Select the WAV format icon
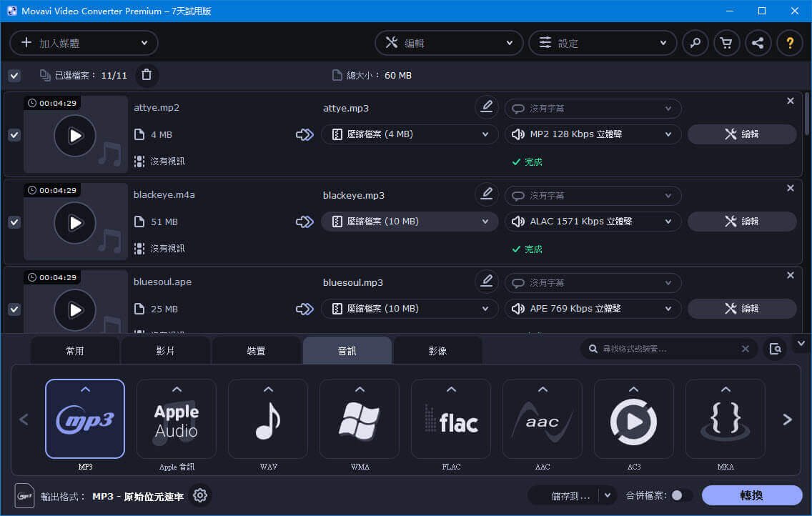The width and height of the screenshot is (812, 516). (x=268, y=419)
